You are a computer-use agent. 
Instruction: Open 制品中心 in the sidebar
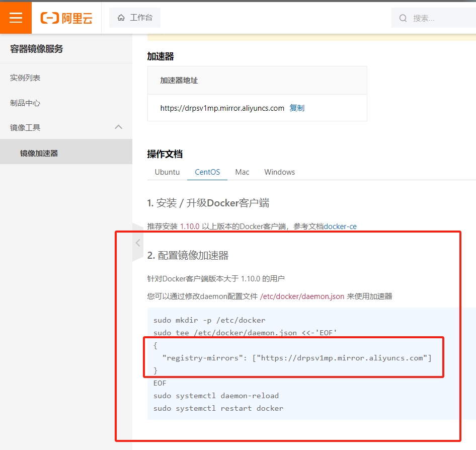point(25,103)
